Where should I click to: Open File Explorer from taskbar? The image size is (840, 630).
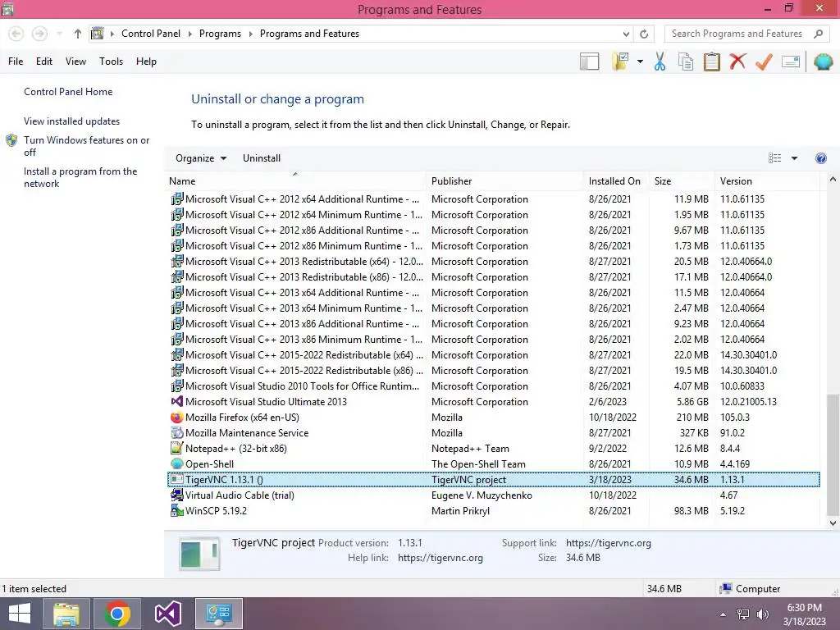click(x=66, y=614)
